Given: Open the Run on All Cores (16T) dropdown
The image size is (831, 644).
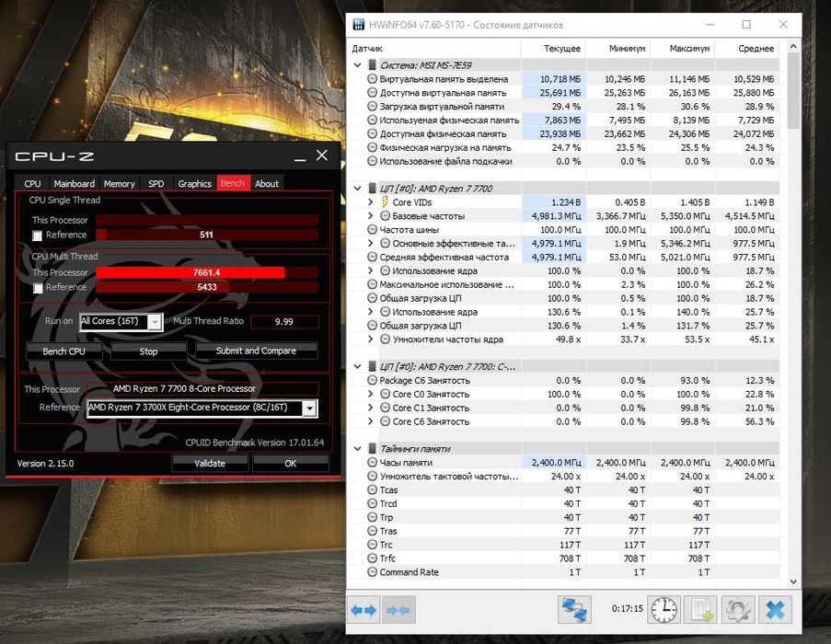Looking at the screenshot, I should click(x=155, y=322).
